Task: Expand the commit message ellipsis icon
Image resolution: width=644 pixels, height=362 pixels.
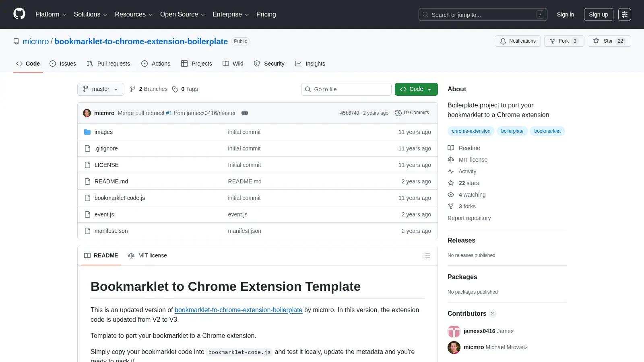Action: [245, 113]
